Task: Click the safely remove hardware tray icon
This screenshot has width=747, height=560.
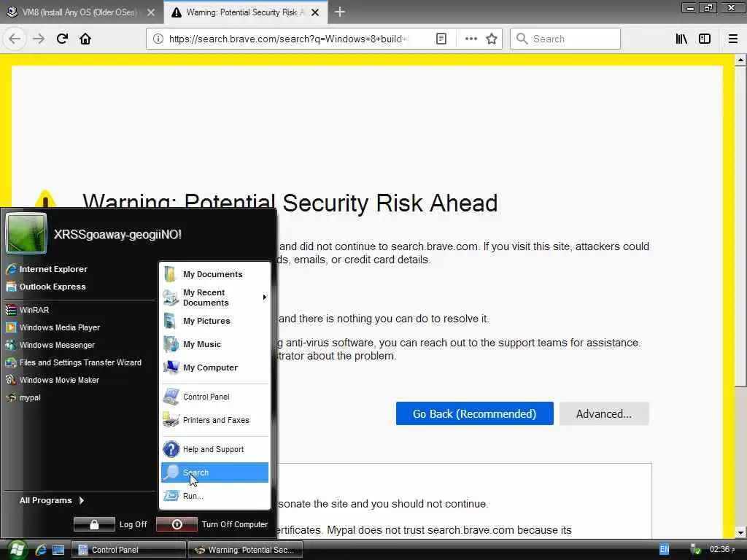Action: [695, 550]
